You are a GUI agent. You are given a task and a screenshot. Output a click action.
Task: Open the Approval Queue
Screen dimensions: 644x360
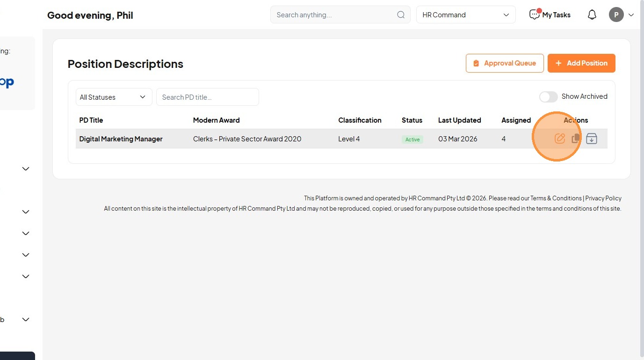point(505,63)
